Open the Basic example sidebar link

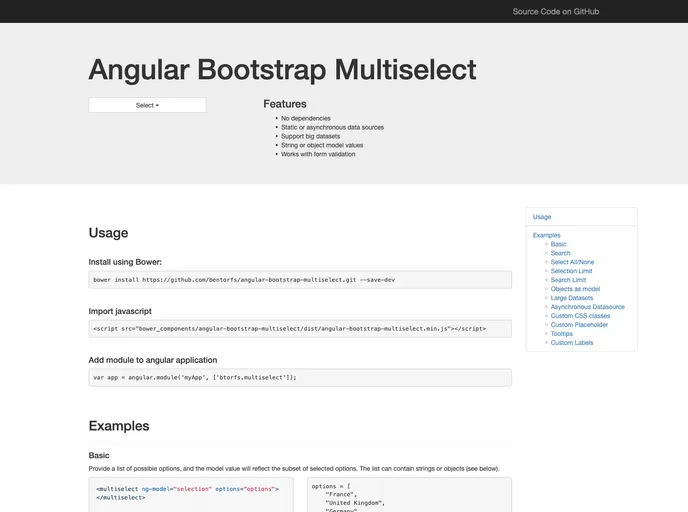pos(558,244)
